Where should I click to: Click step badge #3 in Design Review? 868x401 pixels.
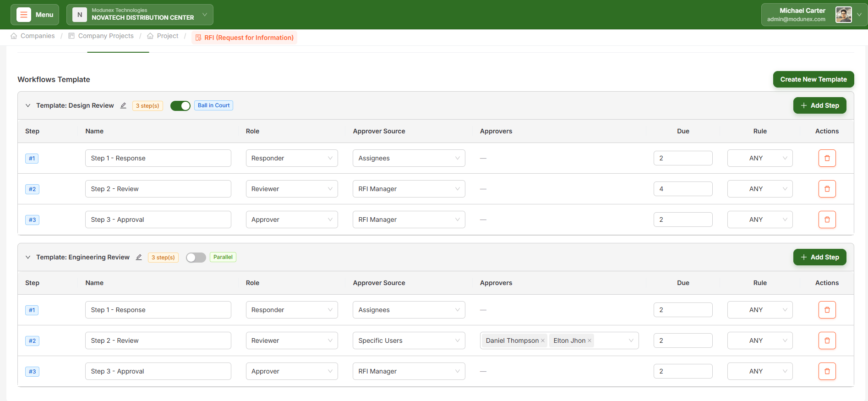pos(32,220)
